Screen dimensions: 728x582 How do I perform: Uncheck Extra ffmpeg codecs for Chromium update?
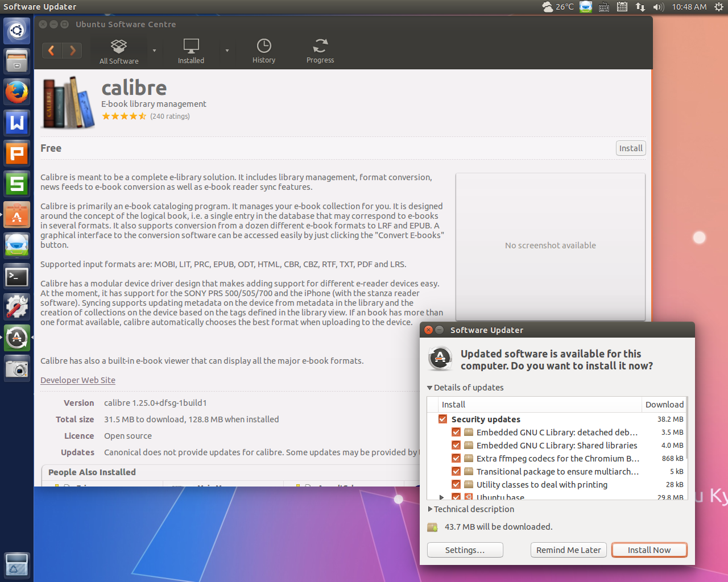[x=456, y=458]
